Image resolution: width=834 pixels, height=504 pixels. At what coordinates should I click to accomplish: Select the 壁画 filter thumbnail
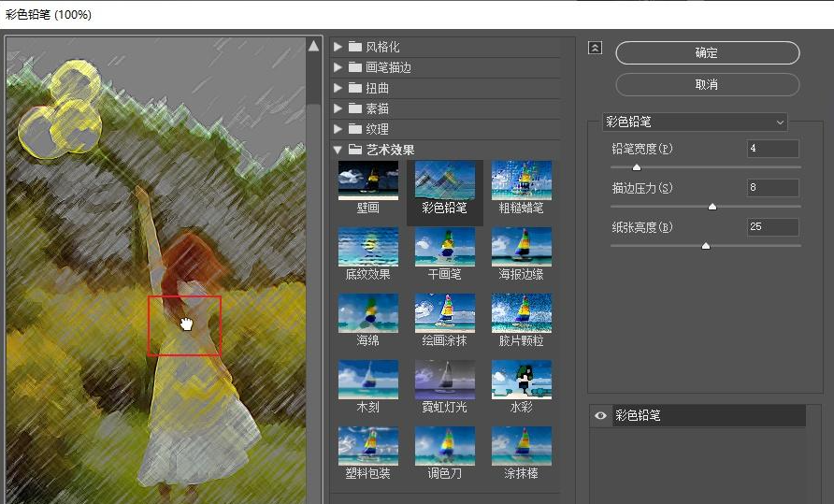(367, 180)
